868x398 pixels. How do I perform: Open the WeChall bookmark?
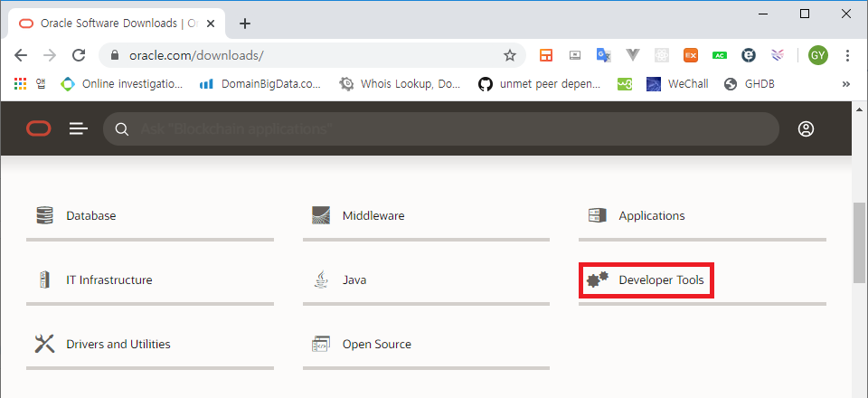[677, 83]
